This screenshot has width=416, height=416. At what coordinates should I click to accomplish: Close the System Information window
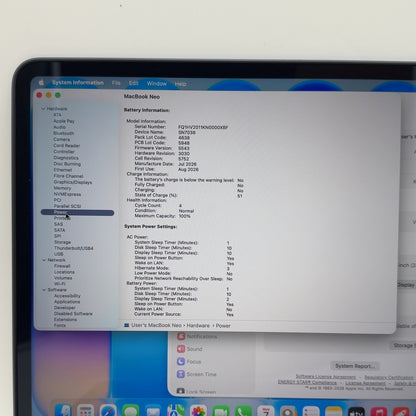[x=39, y=95]
